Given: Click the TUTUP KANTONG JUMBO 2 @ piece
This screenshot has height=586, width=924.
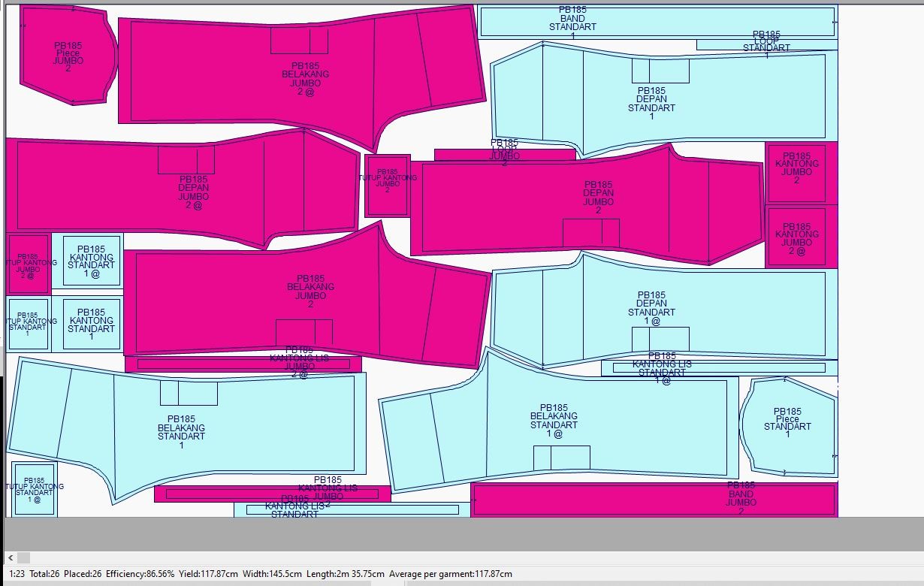Looking at the screenshot, I should tap(28, 264).
